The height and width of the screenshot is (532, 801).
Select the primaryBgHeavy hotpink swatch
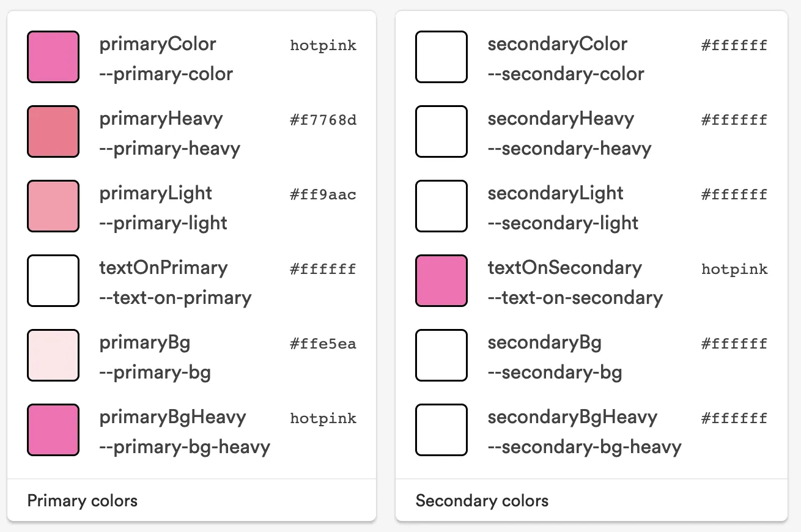[x=53, y=430]
